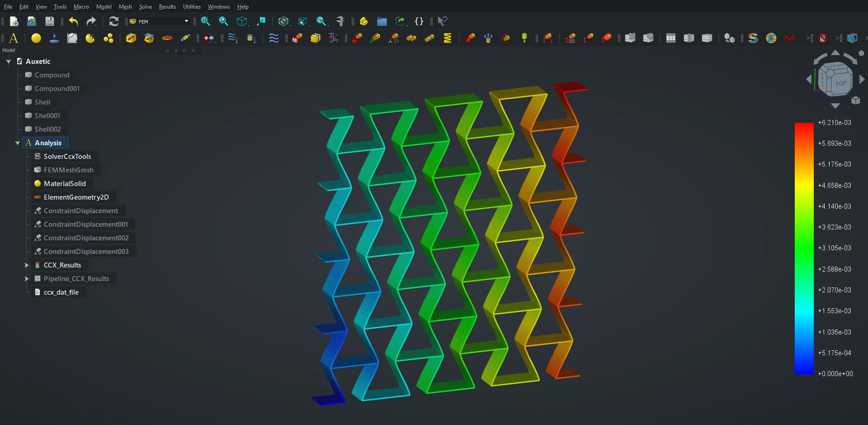868x425 pixels.
Task: Open the FEM workbench dropdown
Action: click(x=185, y=21)
